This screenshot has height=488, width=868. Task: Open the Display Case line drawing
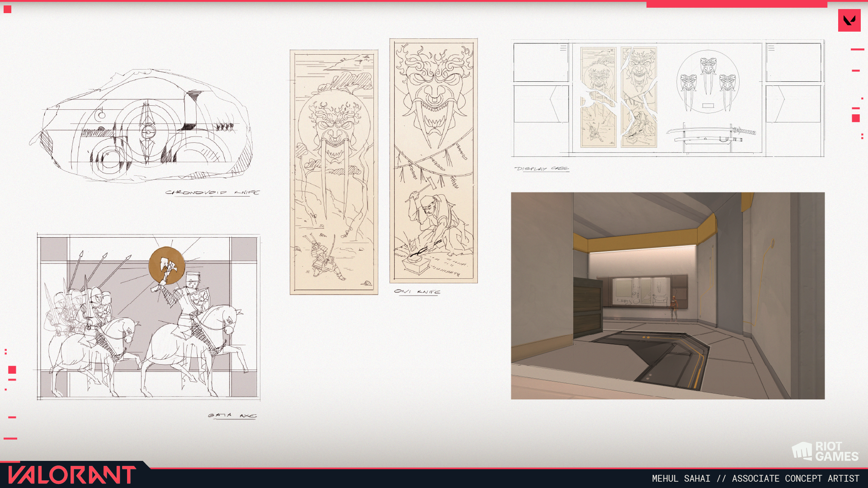668,99
